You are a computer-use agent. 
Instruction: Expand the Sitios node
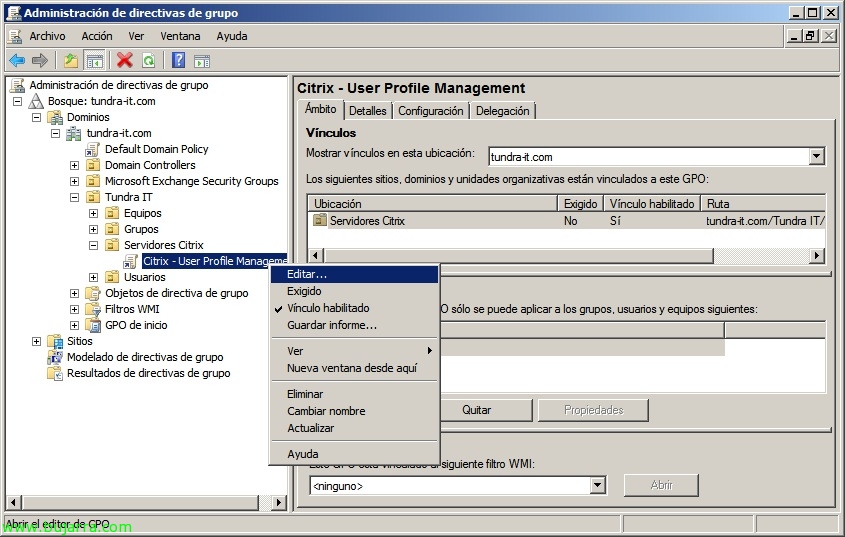click(x=37, y=341)
